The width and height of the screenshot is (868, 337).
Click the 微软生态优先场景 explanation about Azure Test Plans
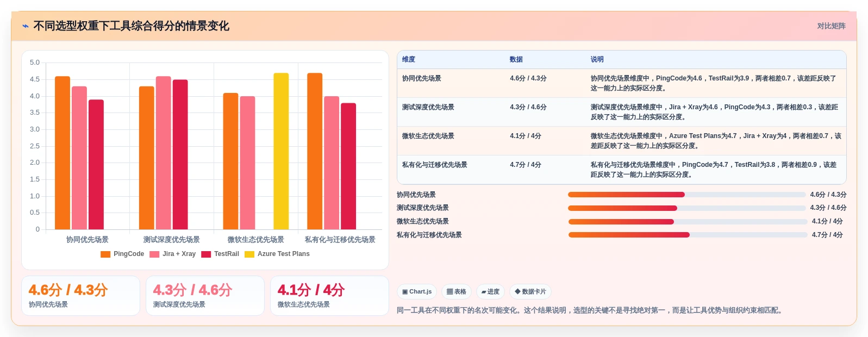(x=716, y=141)
